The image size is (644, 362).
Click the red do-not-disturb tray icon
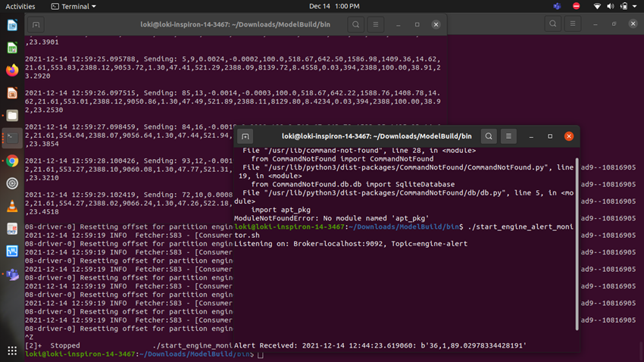[577, 6]
